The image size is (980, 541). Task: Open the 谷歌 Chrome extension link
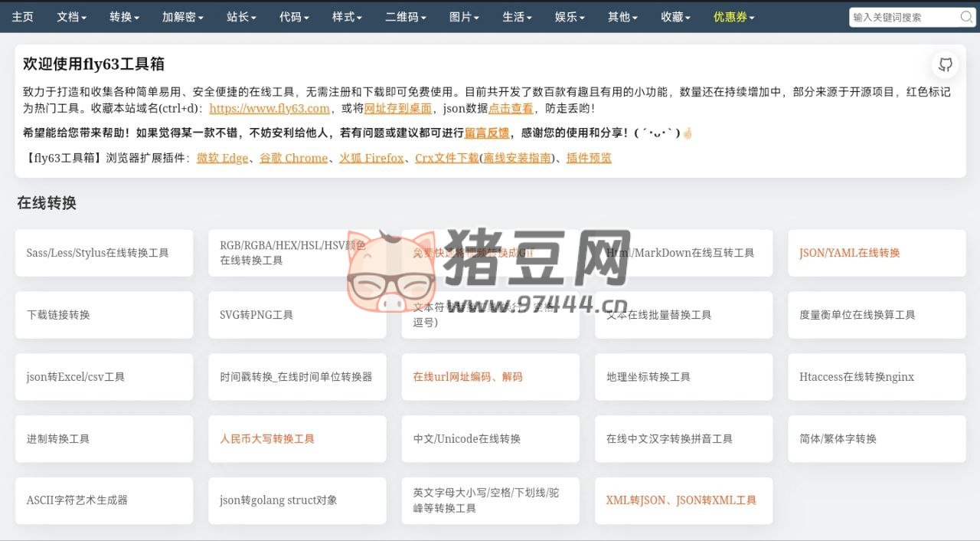tap(294, 159)
